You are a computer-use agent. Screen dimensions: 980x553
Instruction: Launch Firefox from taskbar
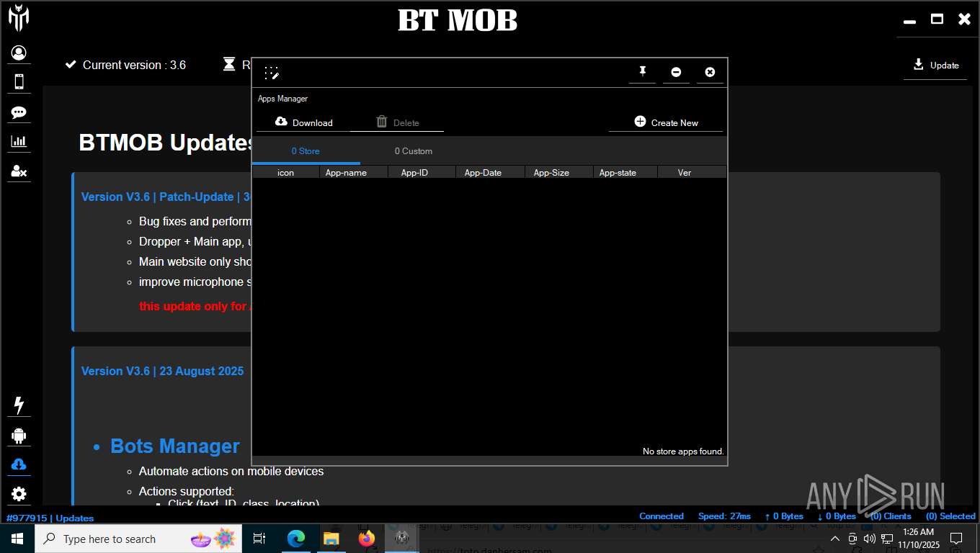click(x=367, y=539)
